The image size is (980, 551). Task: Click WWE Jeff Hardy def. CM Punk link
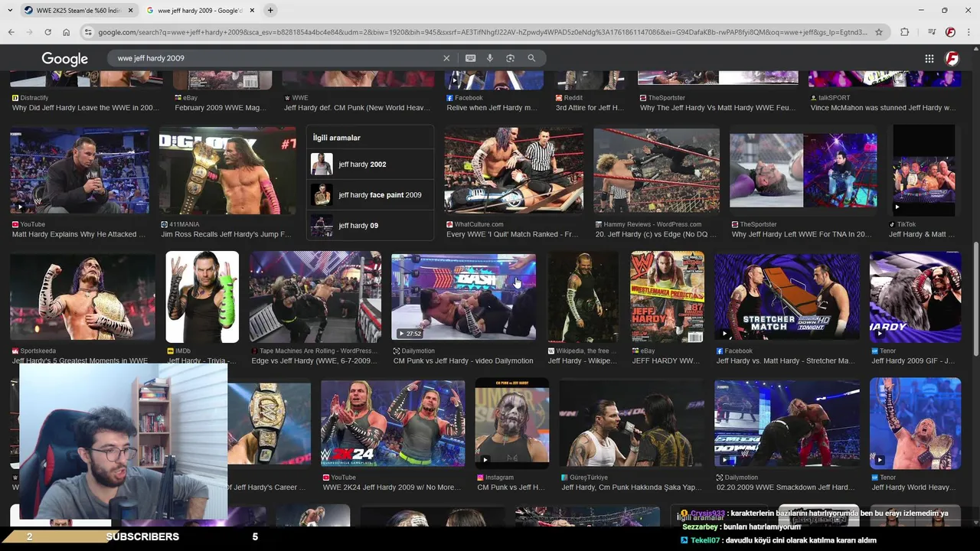[357, 108]
